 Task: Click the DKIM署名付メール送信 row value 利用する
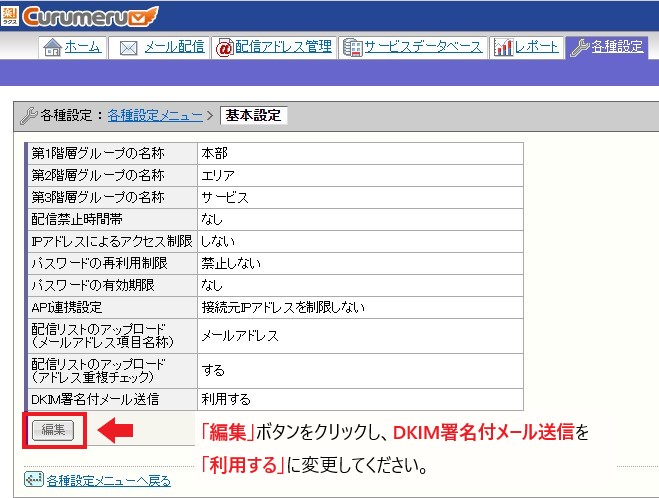click(225, 399)
